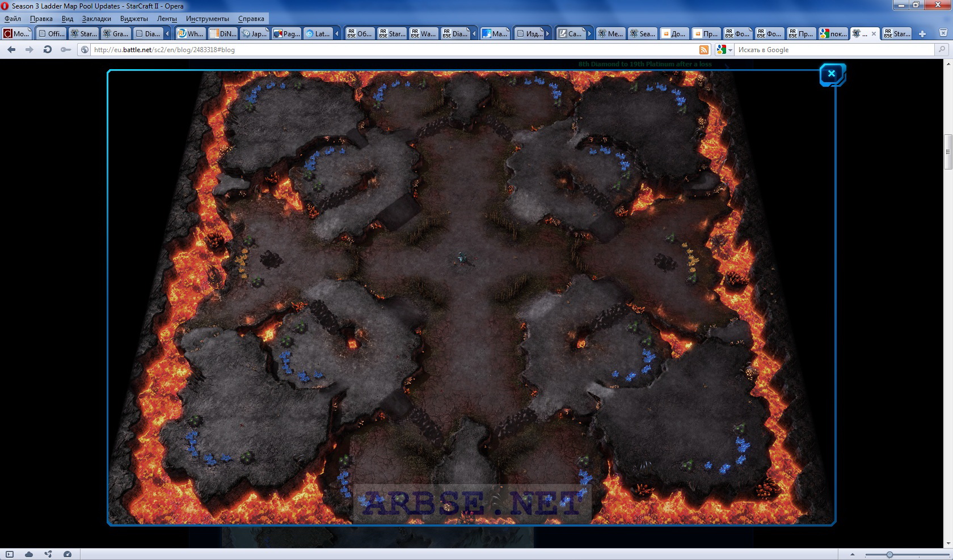Click the battle.net address bar URL
Image resolution: width=953 pixels, height=560 pixels.
[165, 50]
